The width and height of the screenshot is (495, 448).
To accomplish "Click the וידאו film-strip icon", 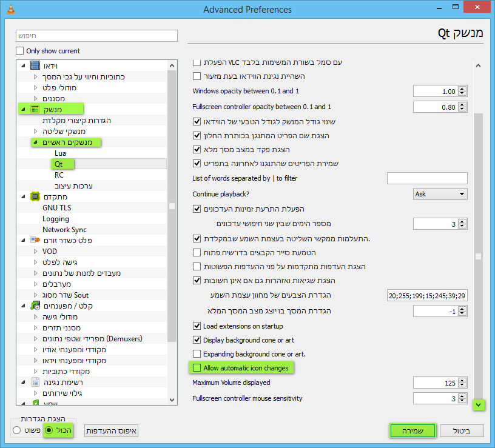I will (x=35, y=65).
